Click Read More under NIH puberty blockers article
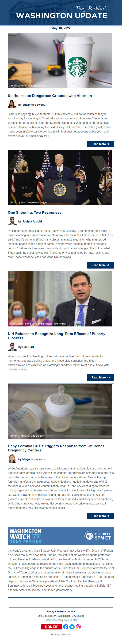The height and width of the screenshot is (644, 122). pyautogui.click(x=101, y=378)
